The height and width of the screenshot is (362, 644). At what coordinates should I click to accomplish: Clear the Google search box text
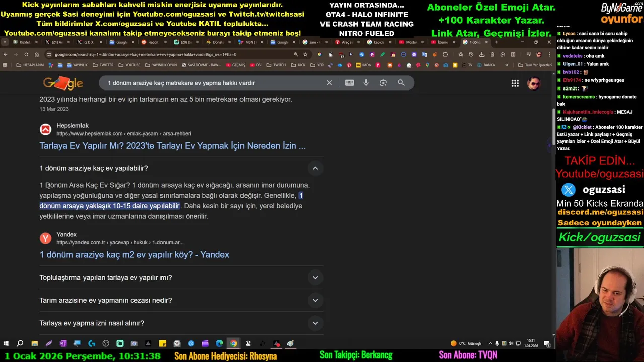[x=329, y=83]
